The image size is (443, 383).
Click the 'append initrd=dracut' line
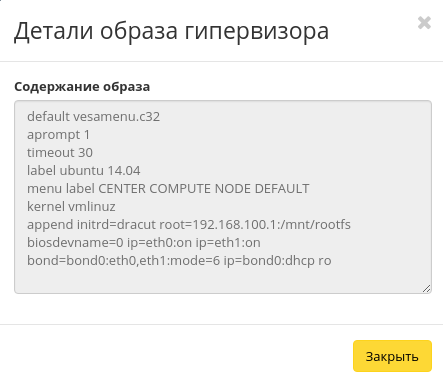pyautogui.click(x=189, y=225)
